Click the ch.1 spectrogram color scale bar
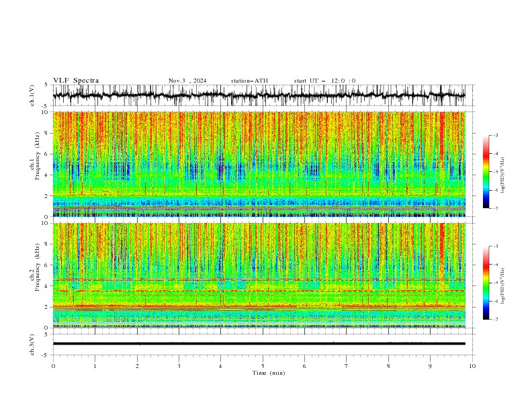This screenshot has height=411, width=532. coord(486,172)
